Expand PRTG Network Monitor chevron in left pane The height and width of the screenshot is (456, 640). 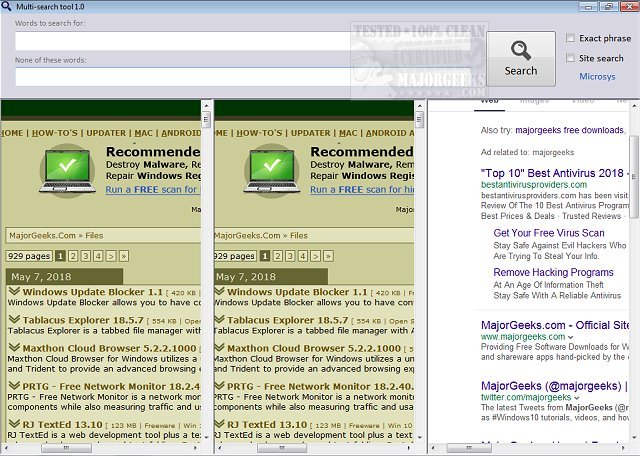tap(14, 386)
